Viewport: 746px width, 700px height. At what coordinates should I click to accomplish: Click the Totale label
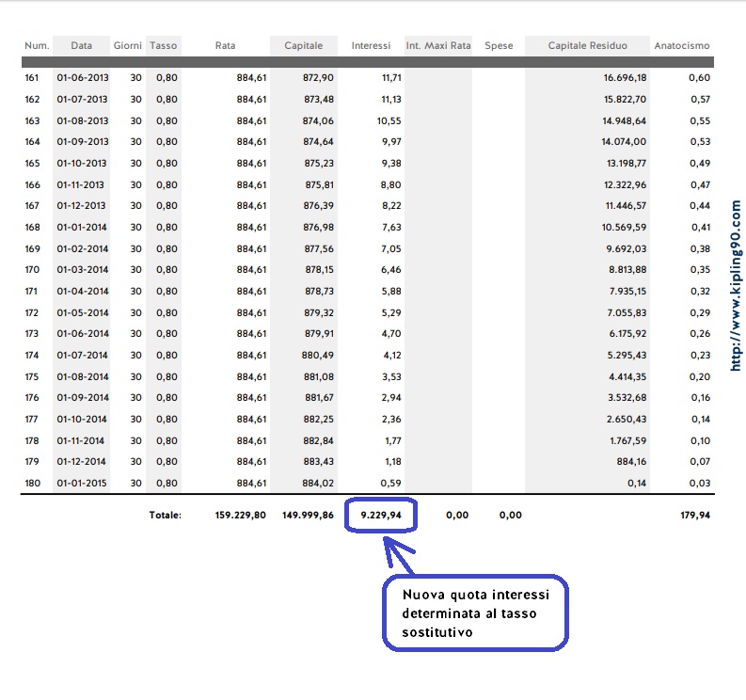(165, 515)
